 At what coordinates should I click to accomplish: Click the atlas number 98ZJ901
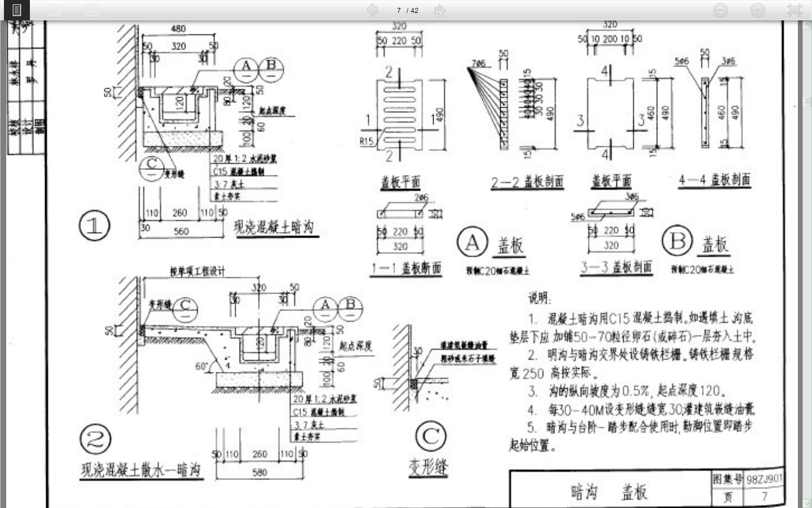764,479
